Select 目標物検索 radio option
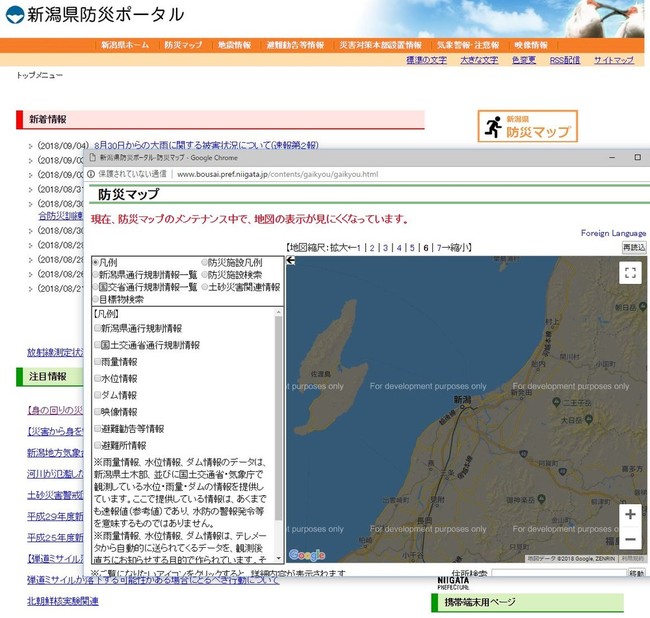Screen dimensions: 650x618 (x=96, y=299)
